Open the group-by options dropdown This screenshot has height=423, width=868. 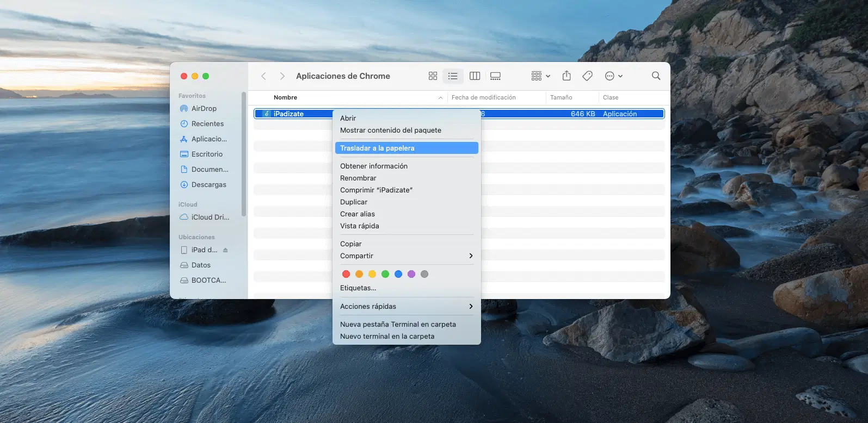[541, 76]
